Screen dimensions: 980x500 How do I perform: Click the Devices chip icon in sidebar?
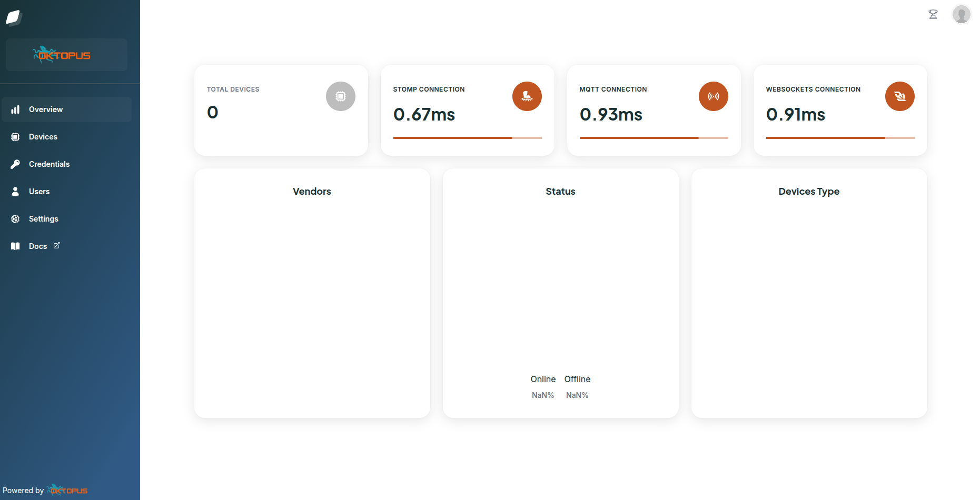tap(15, 137)
